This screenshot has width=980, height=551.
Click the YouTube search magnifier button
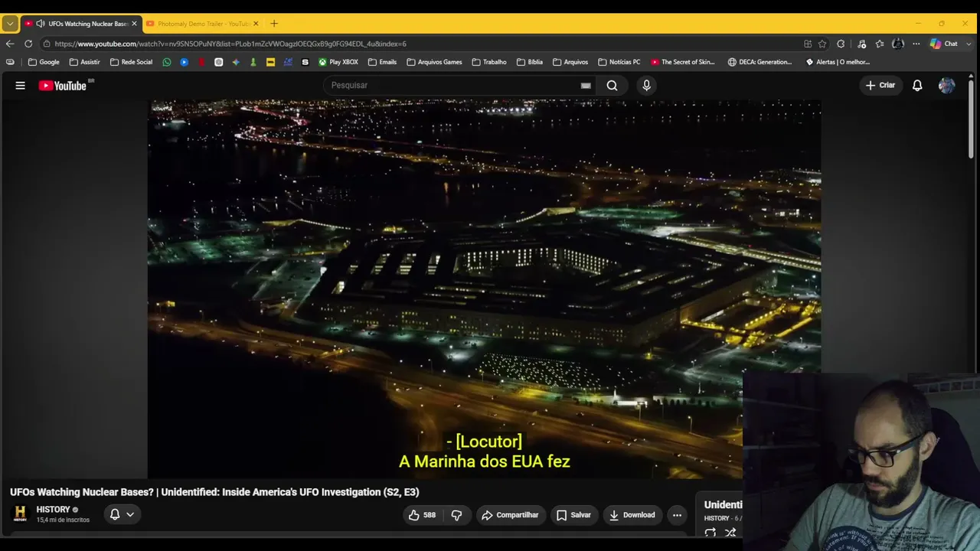click(612, 86)
